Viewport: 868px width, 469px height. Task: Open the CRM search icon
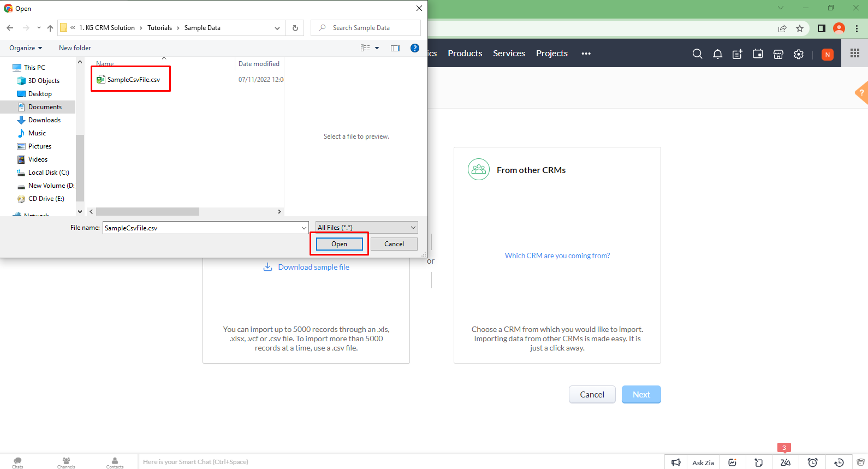click(x=697, y=54)
